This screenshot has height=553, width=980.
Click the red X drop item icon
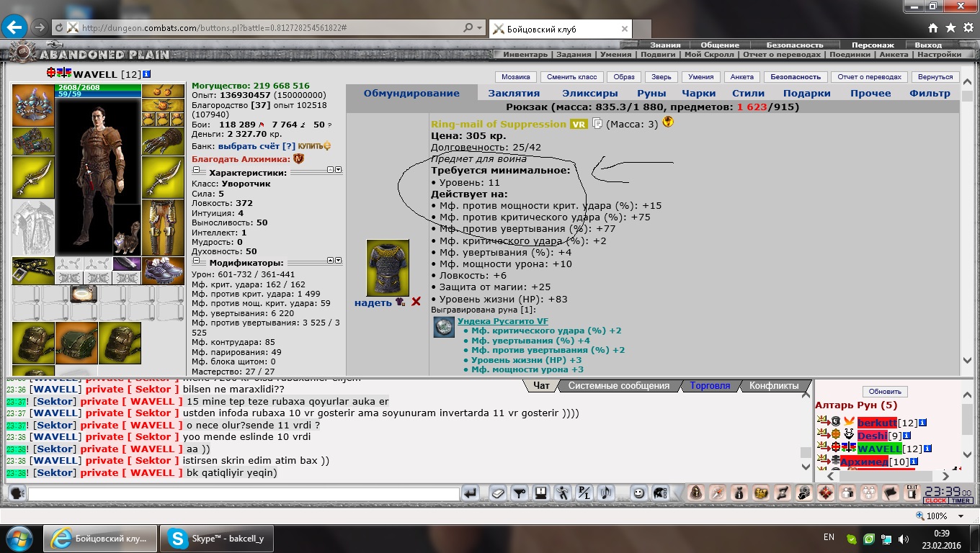click(416, 302)
